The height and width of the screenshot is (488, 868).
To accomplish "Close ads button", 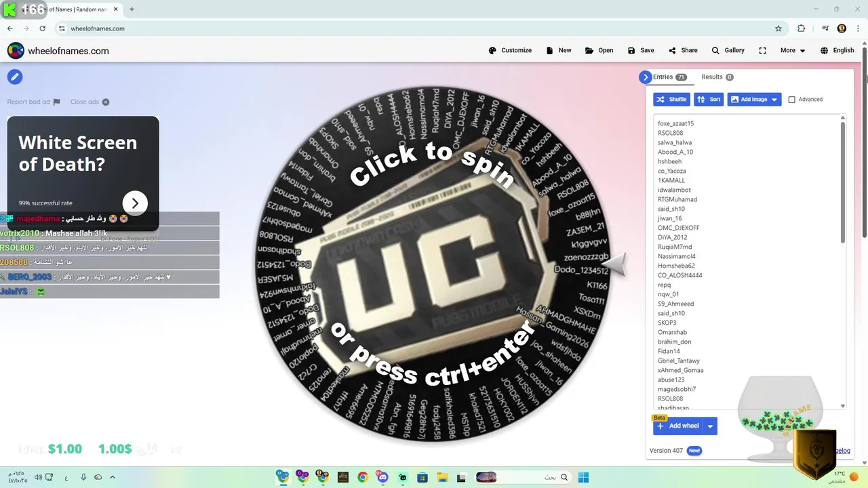I will pyautogui.click(x=90, y=102).
